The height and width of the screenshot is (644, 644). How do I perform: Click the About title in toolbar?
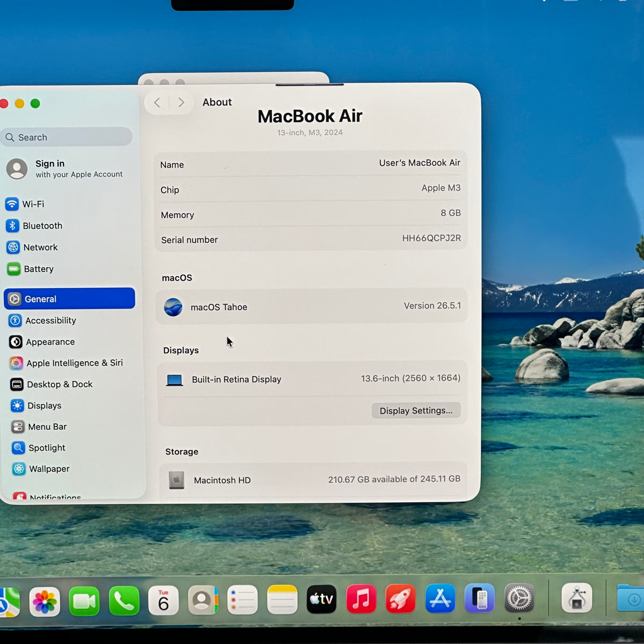(217, 102)
